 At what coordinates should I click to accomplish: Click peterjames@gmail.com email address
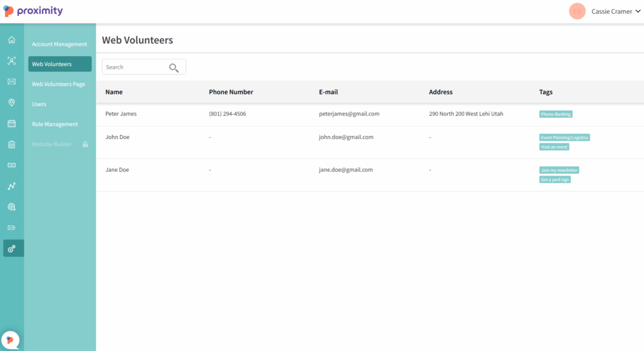(x=349, y=114)
